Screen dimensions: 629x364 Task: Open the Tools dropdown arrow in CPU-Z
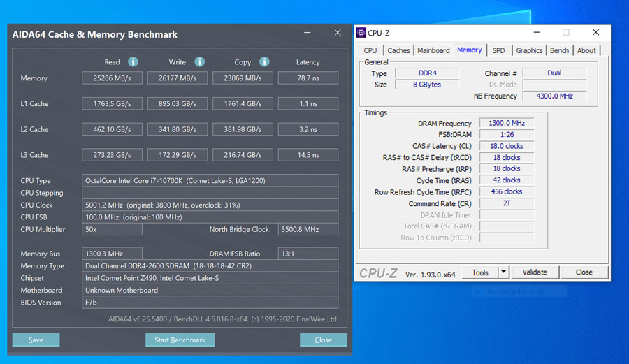503,272
